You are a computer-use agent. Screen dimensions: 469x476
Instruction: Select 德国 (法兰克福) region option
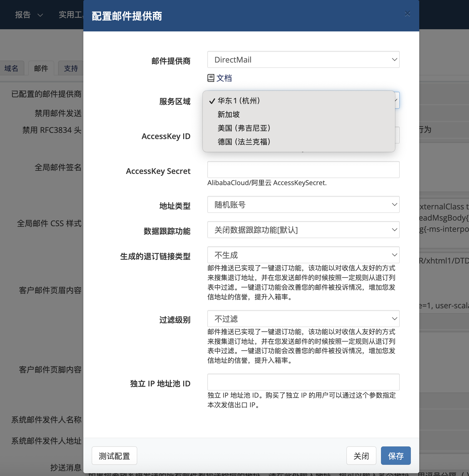click(x=244, y=142)
